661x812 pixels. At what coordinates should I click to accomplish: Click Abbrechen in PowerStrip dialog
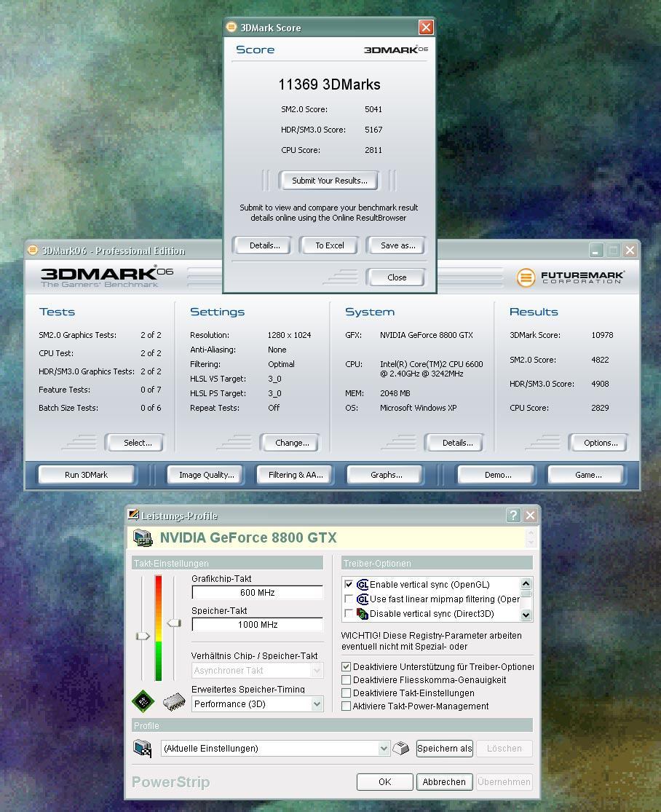point(444,782)
